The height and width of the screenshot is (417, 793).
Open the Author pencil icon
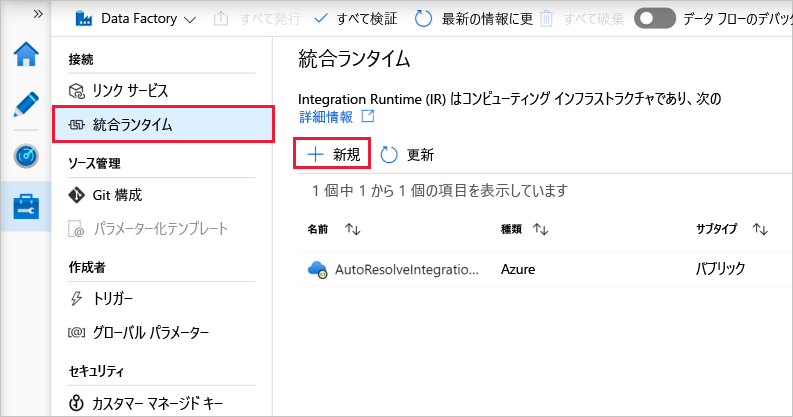tap(26, 104)
